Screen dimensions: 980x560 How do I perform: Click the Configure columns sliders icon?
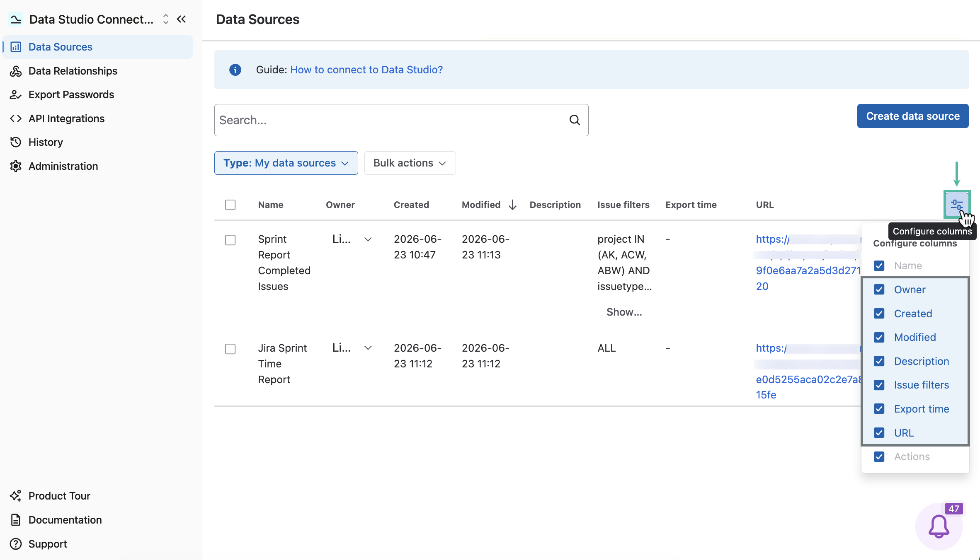click(957, 204)
